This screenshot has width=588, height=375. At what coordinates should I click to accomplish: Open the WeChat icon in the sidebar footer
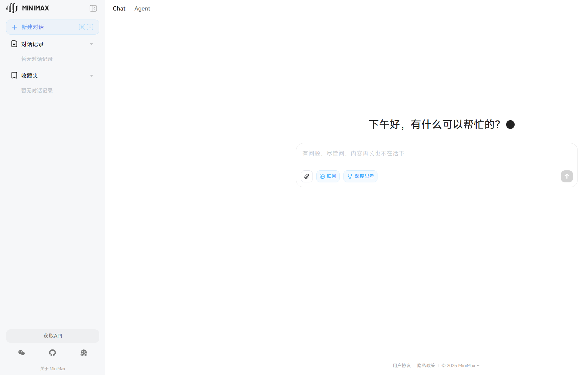21,353
